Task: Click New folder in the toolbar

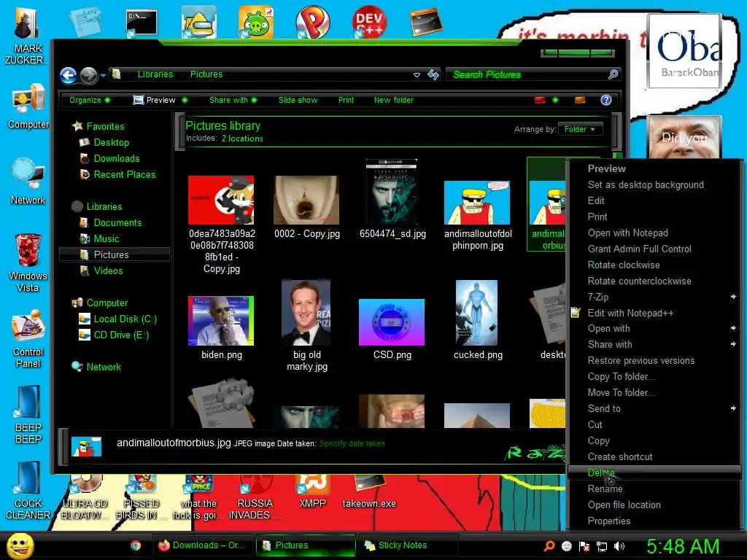Action: pyautogui.click(x=393, y=100)
